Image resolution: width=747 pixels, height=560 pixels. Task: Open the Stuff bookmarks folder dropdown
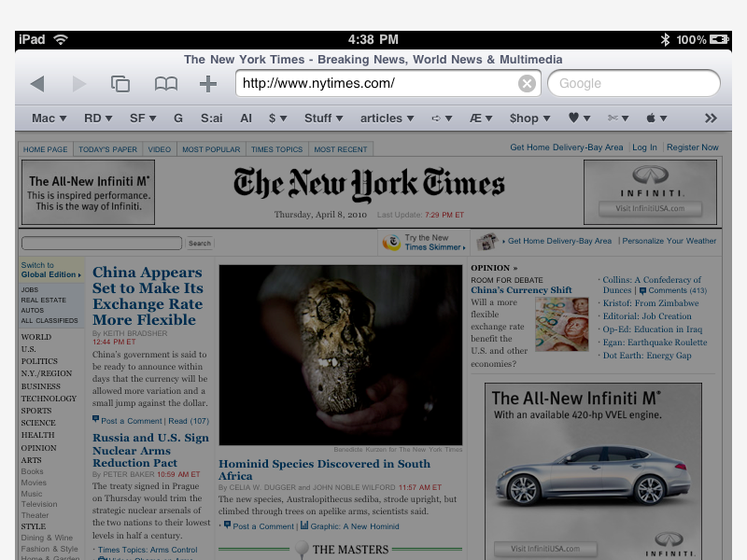point(323,119)
